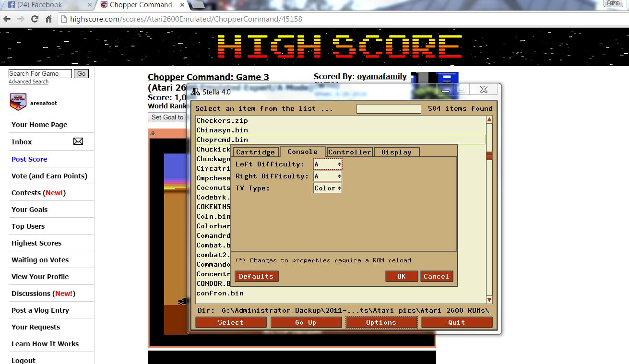Click the Brian user profile button

613,3
